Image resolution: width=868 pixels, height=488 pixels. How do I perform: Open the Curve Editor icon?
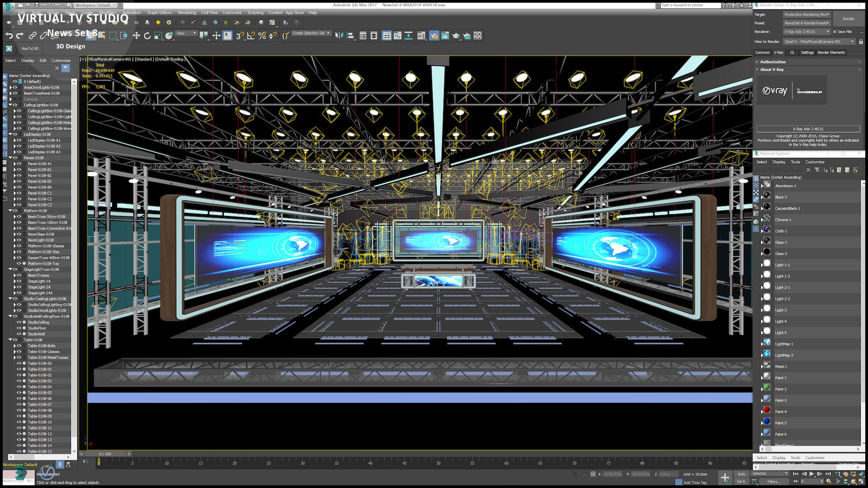pos(397,36)
